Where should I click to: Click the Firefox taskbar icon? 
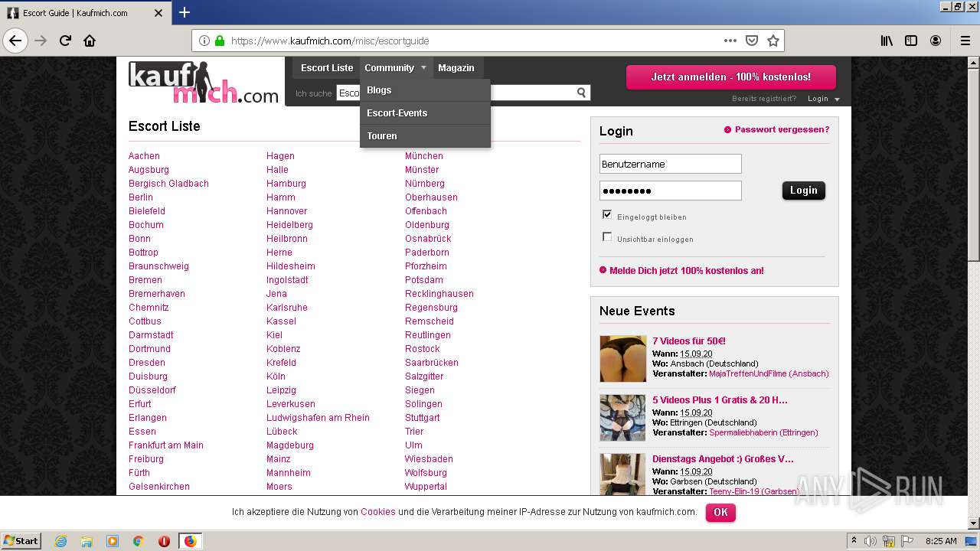pos(190,541)
